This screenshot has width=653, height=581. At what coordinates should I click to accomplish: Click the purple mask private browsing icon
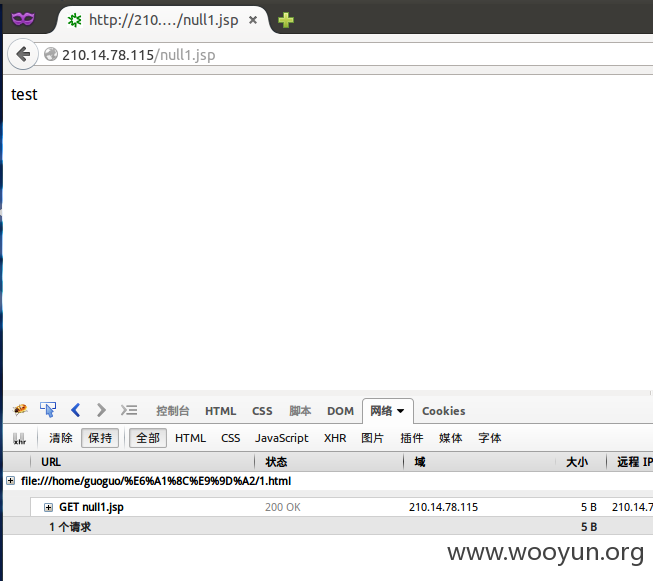[23, 19]
